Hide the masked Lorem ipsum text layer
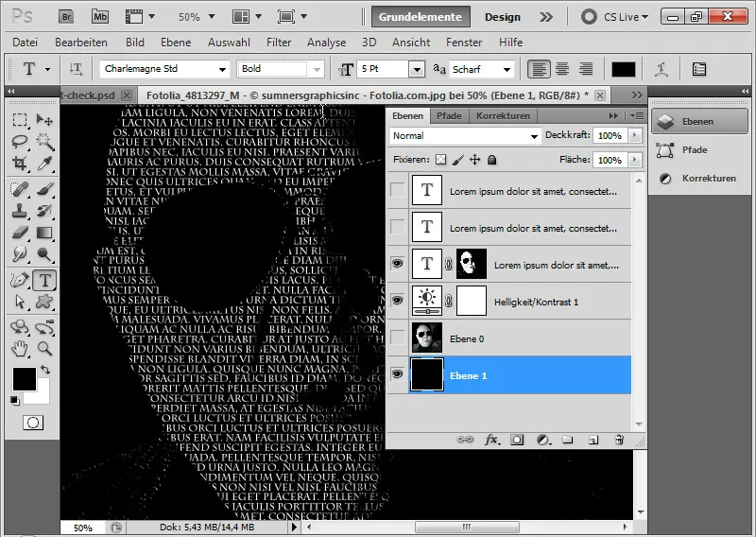 click(397, 264)
